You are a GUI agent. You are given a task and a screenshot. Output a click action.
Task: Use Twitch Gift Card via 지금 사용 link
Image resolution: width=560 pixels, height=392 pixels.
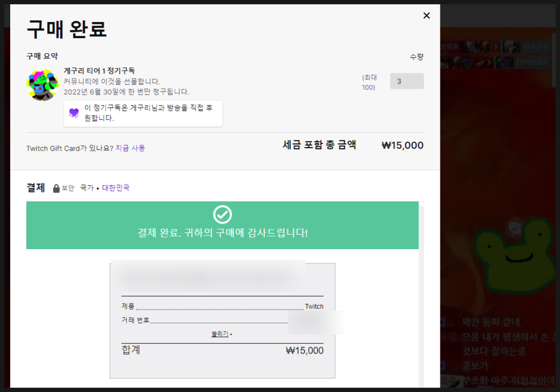(130, 148)
